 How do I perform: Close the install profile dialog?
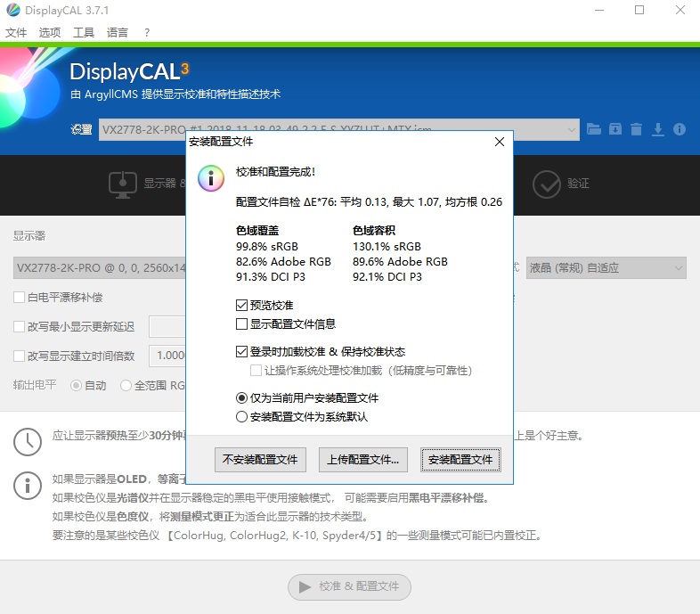500,142
